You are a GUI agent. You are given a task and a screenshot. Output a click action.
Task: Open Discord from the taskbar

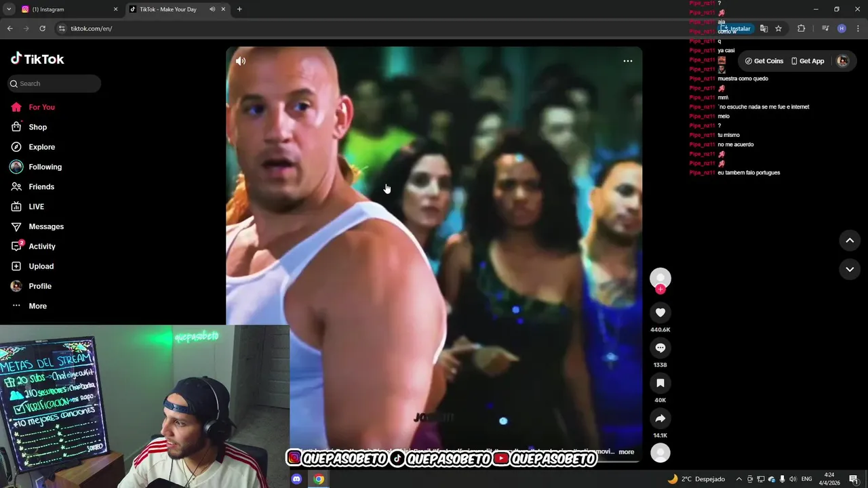(x=296, y=479)
